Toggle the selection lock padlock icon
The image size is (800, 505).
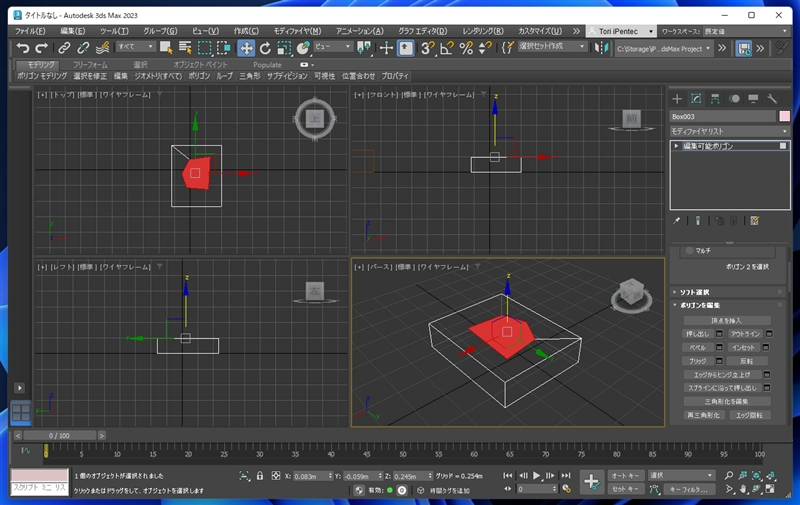tap(260, 476)
